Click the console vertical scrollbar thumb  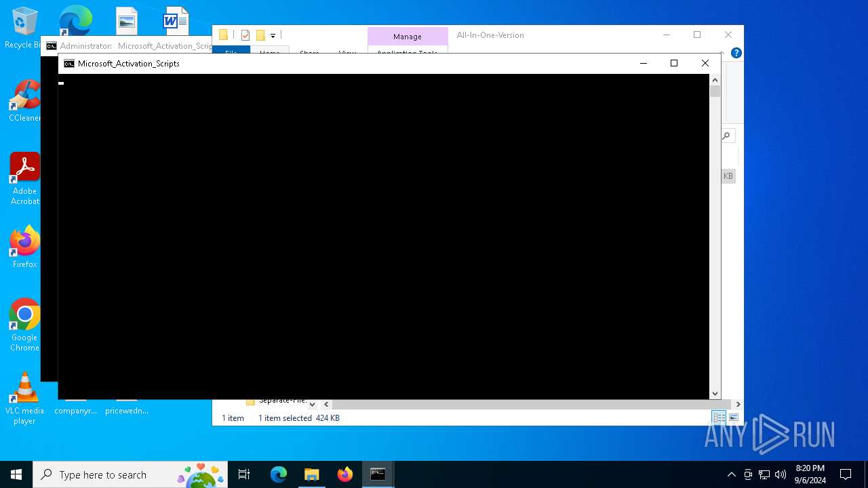click(715, 91)
